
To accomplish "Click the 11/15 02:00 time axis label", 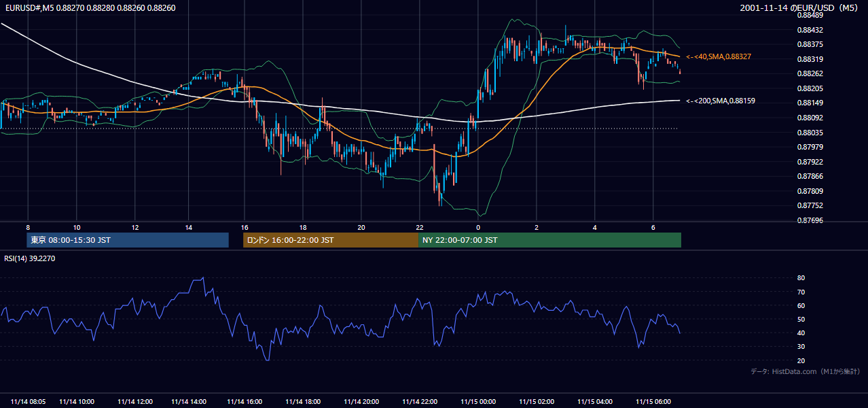I will 537,401.
